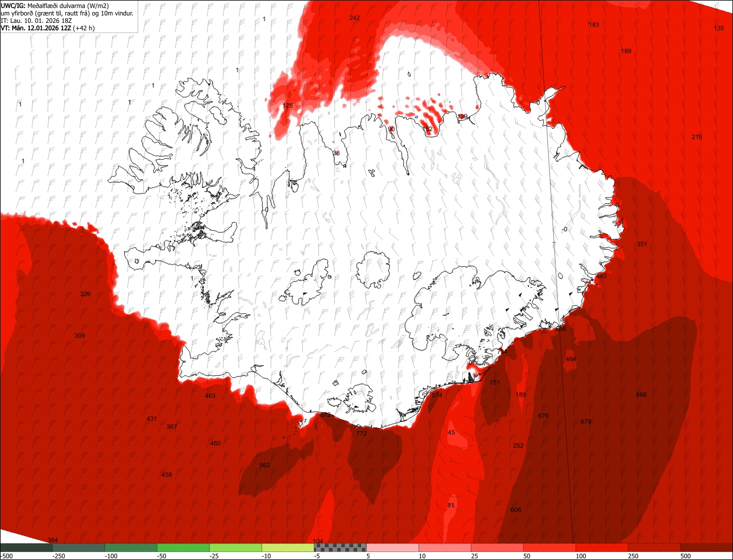This screenshot has height=560, width=733.
Task: Click the flux value 90 on north coast
Action: pyautogui.click(x=391, y=129)
